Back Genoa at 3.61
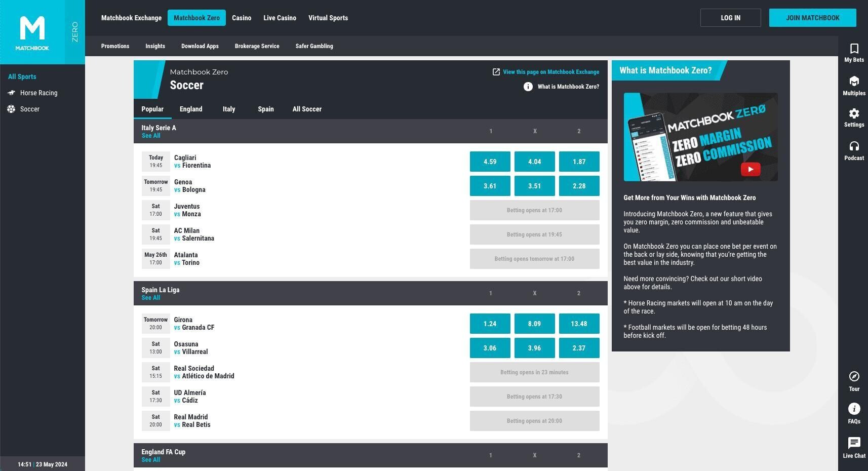Screen dimensions: 868x471 click(x=490, y=186)
